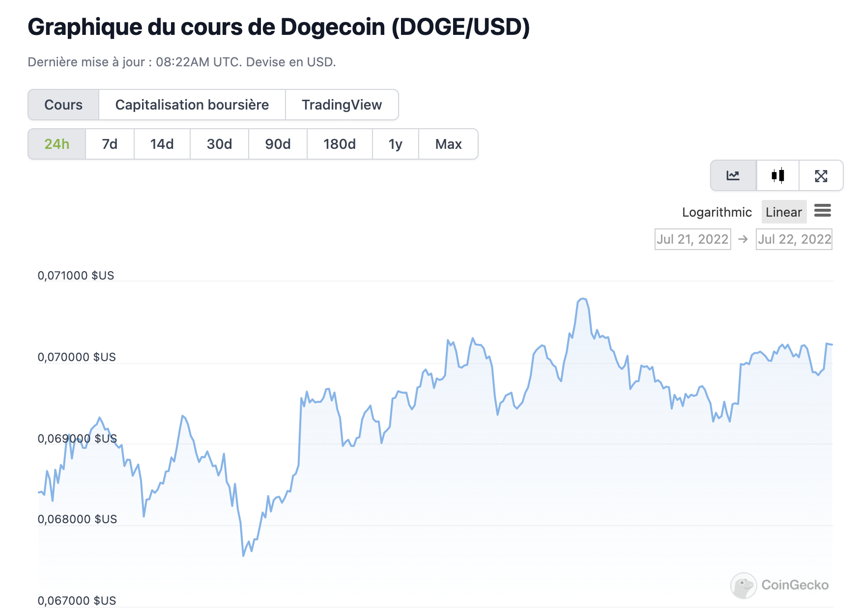
Task: Pick the 30d time range
Action: [219, 144]
